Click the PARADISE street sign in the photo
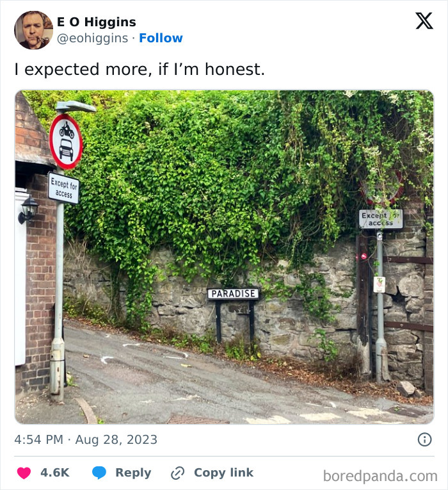 [233, 293]
